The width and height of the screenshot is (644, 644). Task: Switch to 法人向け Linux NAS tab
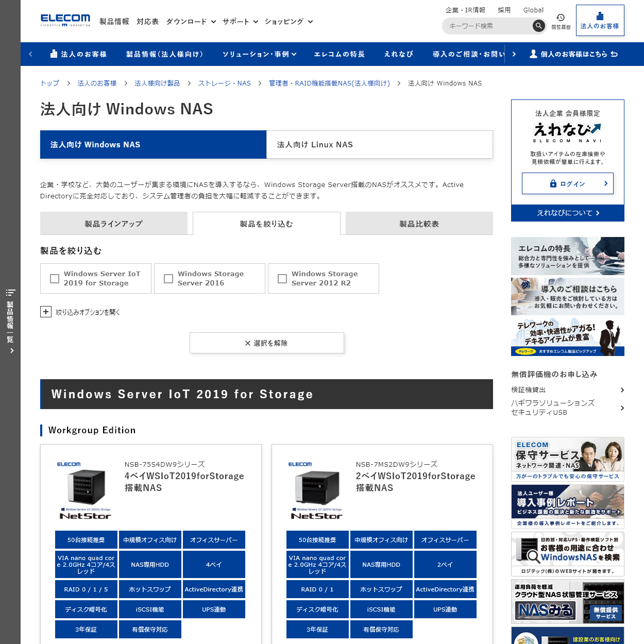[380, 145]
